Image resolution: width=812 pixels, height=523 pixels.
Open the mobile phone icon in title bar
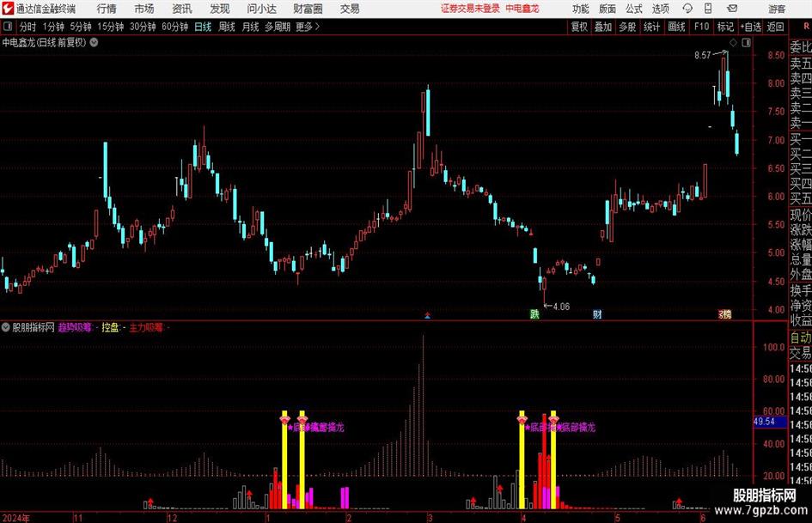708,9
